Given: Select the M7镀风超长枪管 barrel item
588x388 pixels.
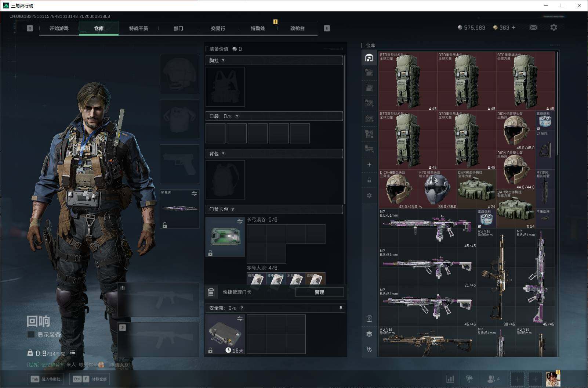Looking at the screenshot, I should click(545, 189).
